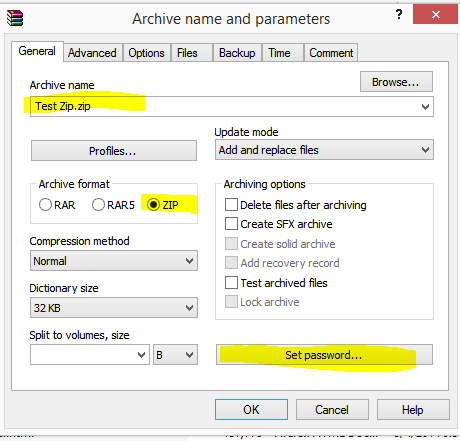Expand the Update mode dropdown
The height and width of the screenshot is (441, 460).
click(324, 150)
